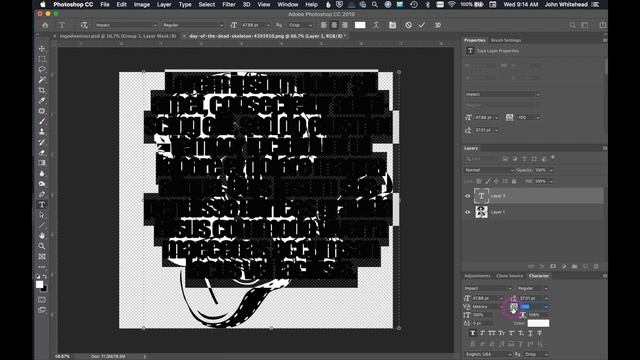Convert text to 3D from options bar
Screen dimensions: 640x360
click(x=438, y=25)
